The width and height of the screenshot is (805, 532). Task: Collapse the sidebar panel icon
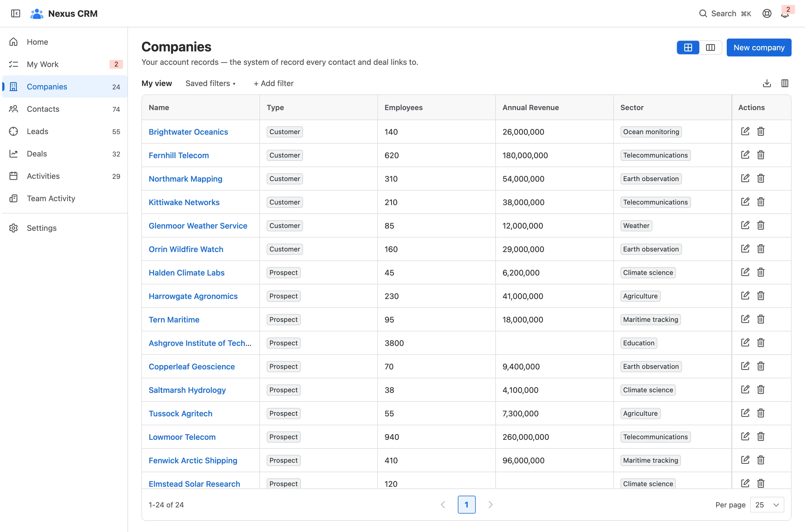pyautogui.click(x=16, y=14)
